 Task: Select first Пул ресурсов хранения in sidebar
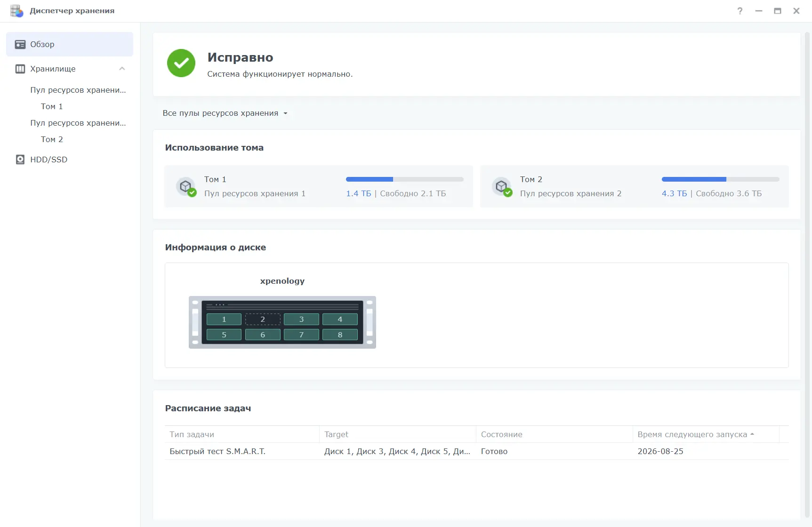click(x=78, y=90)
